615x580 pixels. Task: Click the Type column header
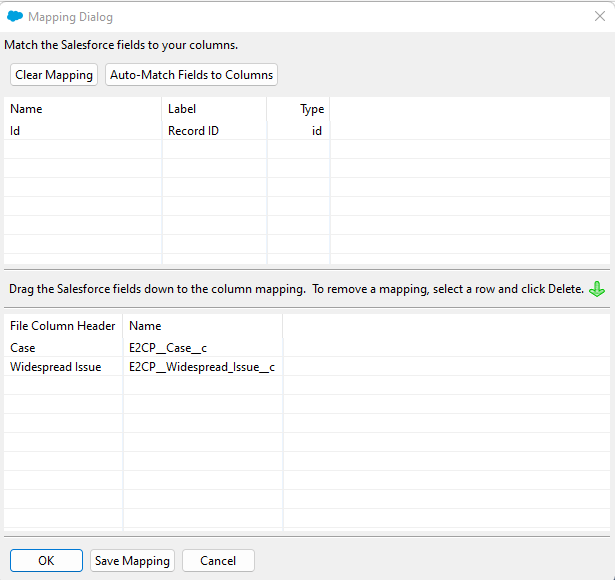(x=298, y=109)
